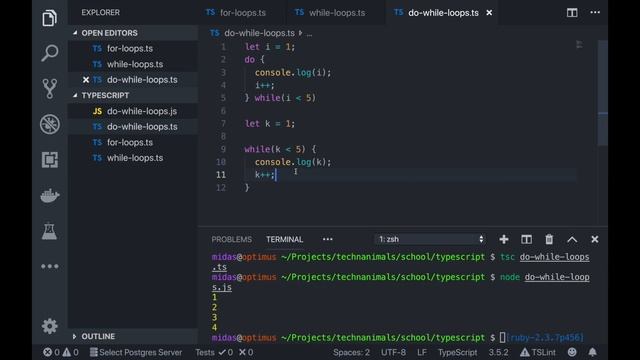Click the minimap preview in editor
This screenshot has width=640, height=360.
pyautogui.click(x=579, y=44)
